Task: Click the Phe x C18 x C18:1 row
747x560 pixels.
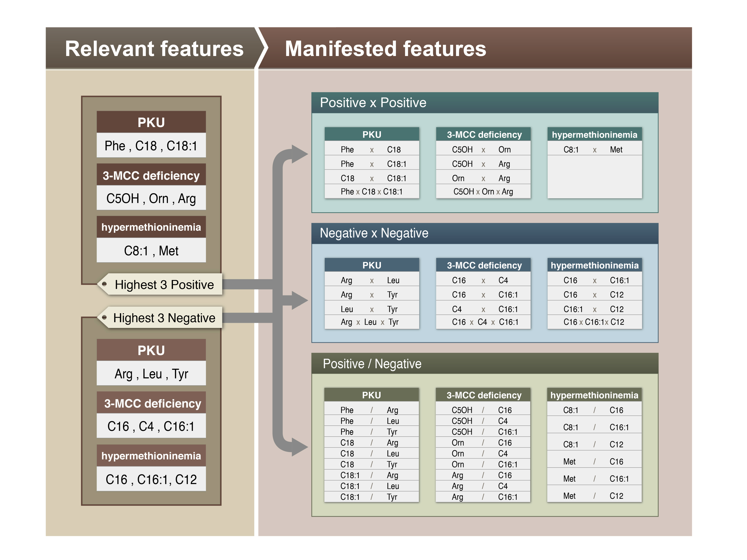Action: (371, 192)
